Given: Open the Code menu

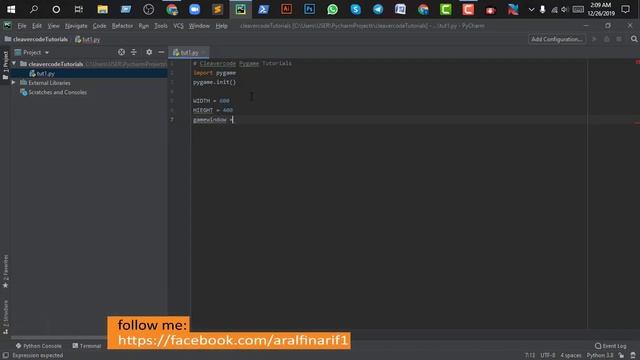Looking at the screenshot, I should click(99, 26).
